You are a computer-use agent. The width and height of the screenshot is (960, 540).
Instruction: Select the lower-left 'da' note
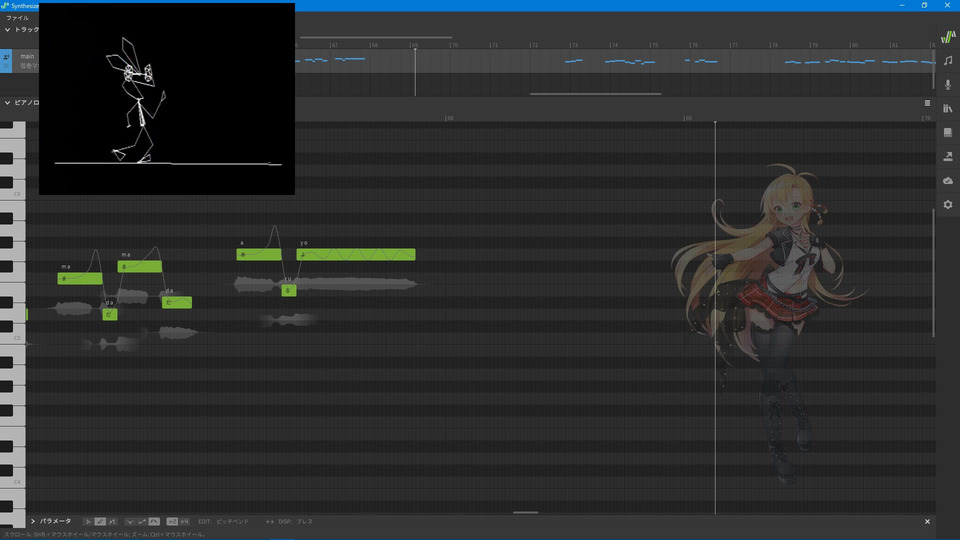pyautogui.click(x=110, y=314)
